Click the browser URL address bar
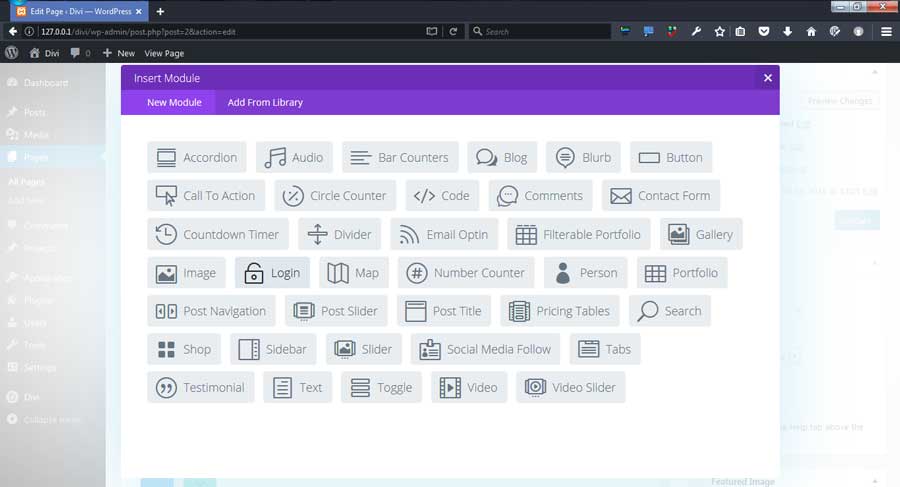Image resolution: width=900 pixels, height=487 pixels. 230,32
